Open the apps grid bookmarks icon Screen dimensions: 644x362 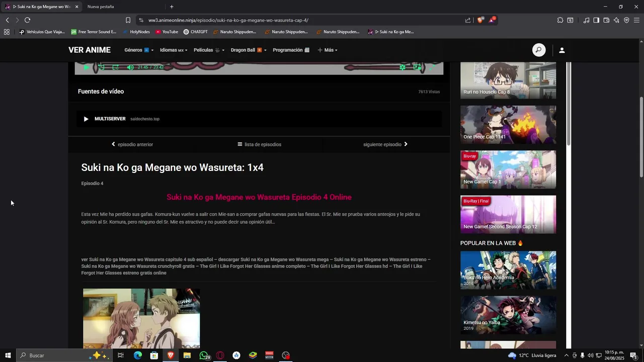7,32
